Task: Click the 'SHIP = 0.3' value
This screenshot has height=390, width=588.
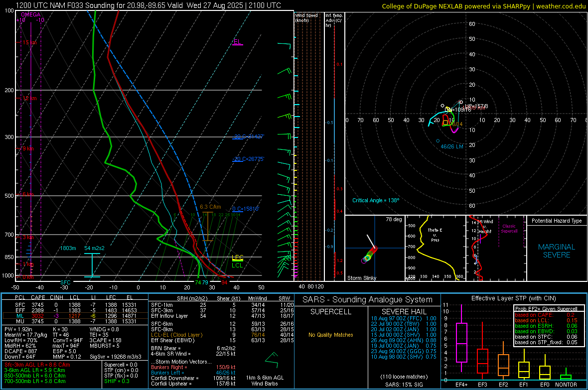Action: point(117,381)
